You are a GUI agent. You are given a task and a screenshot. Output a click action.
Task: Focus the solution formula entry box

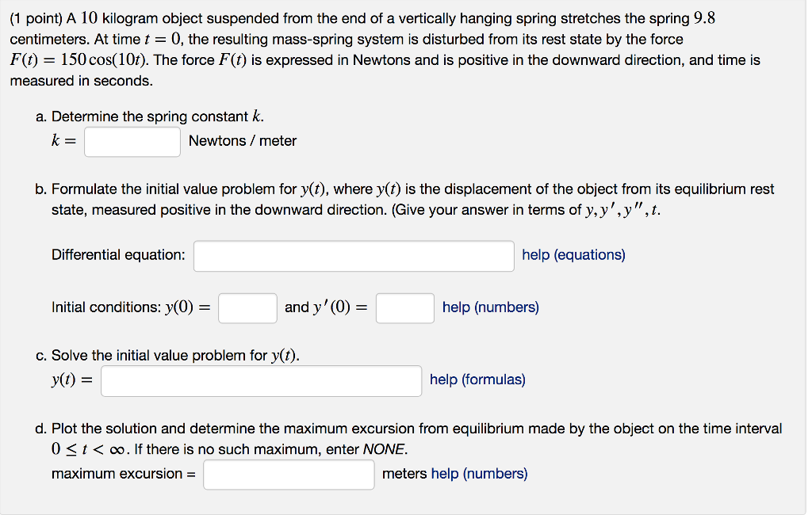(261, 380)
